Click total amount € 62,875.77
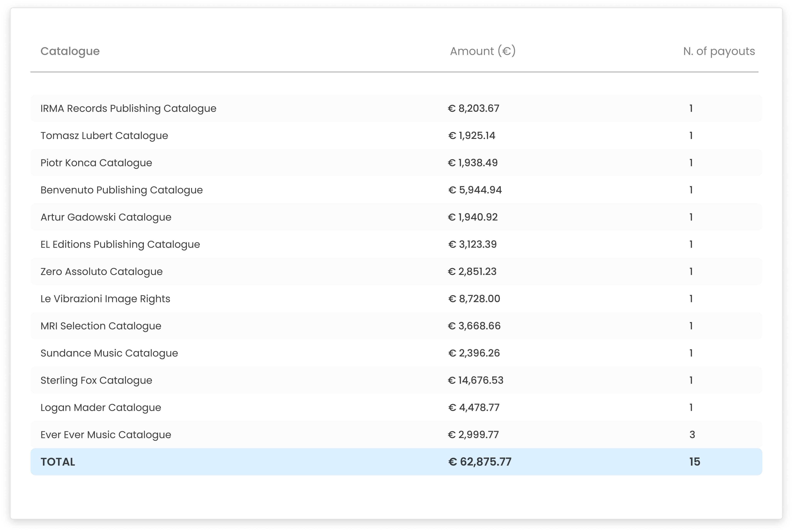The height and width of the screenshot is (532, 793). coord(480,462)
